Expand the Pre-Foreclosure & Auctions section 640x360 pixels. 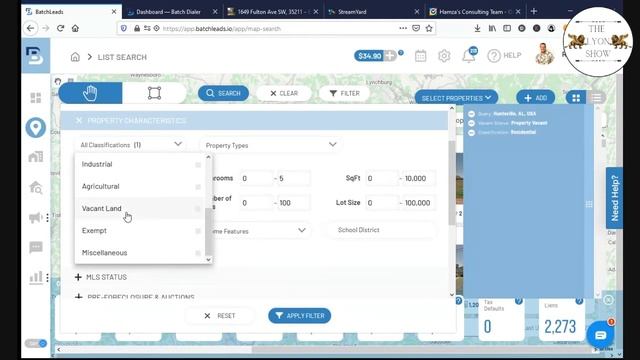[x=135, y=297]
